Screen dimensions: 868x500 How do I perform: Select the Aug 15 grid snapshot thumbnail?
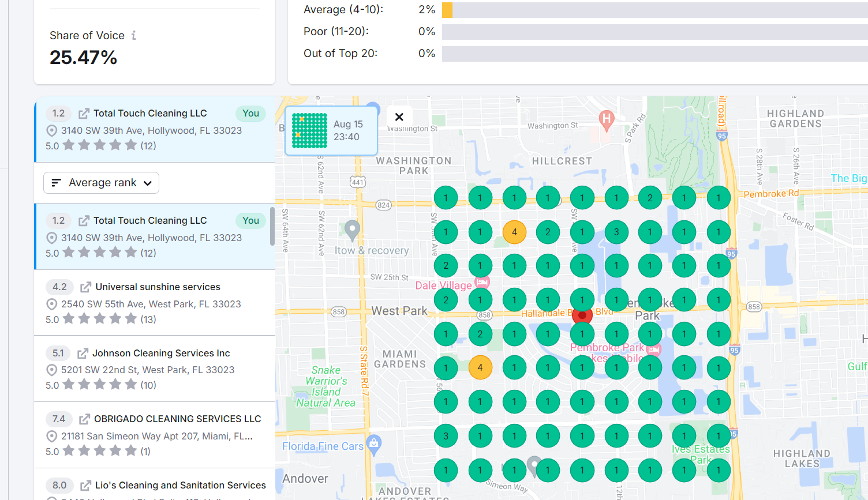click(309, 131)
